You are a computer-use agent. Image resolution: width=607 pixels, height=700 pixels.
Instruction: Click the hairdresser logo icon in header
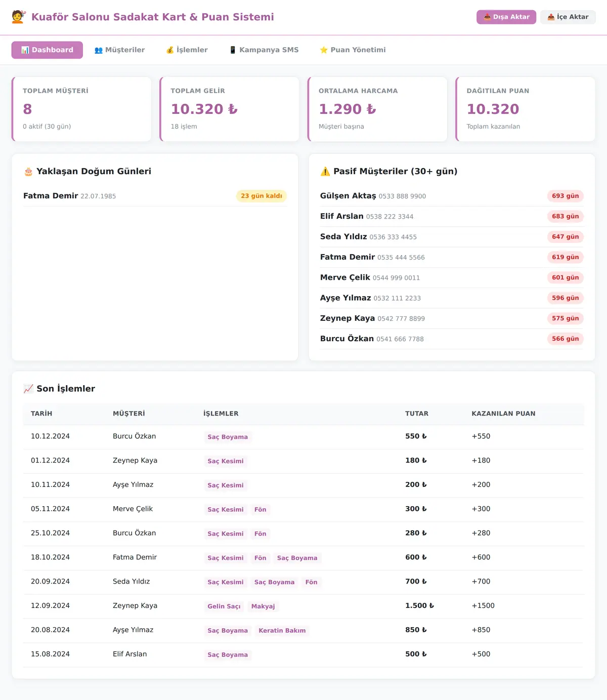[18, 17]
